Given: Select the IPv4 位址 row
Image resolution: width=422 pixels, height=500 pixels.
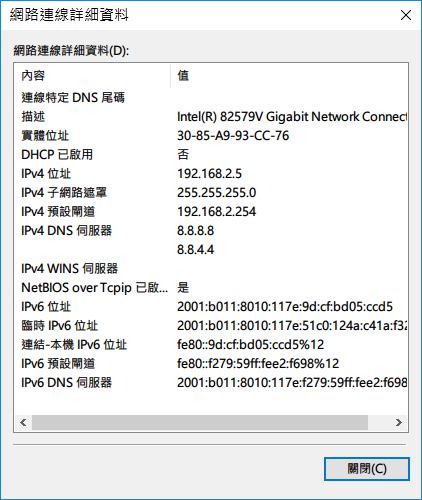Looking at the screenshot, I should (x=211, y=174).
